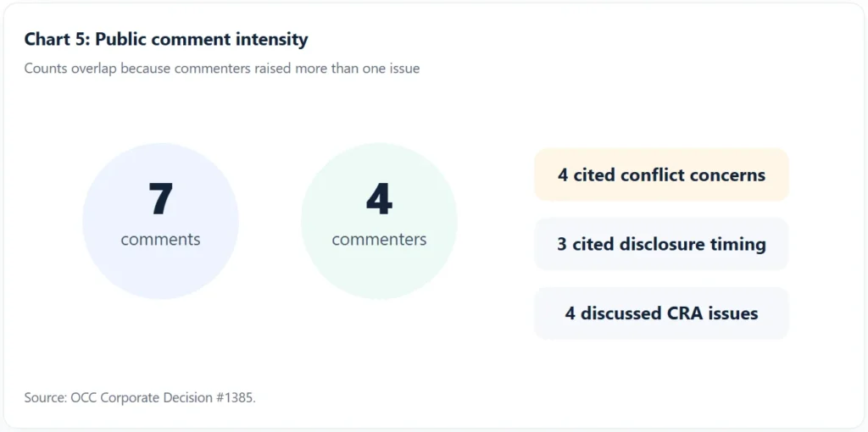Select the '4 cited conflict concerns' pill
Screen dimensions: 868x432
661,174
